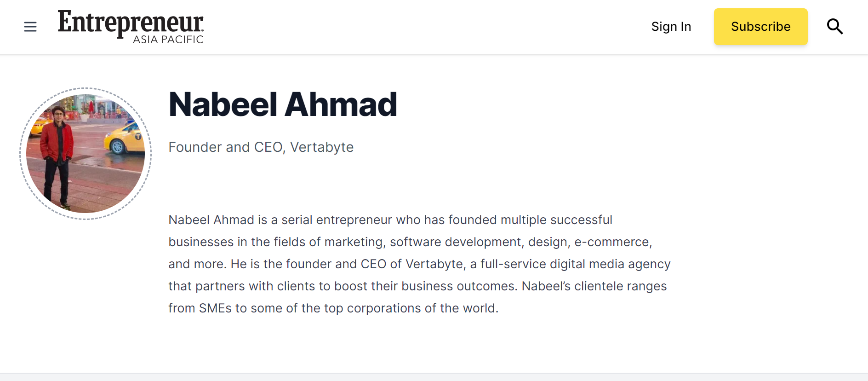Click the dashed ring around the avatar
Viewport: 868px width, 381px height.
click(86, 88)
